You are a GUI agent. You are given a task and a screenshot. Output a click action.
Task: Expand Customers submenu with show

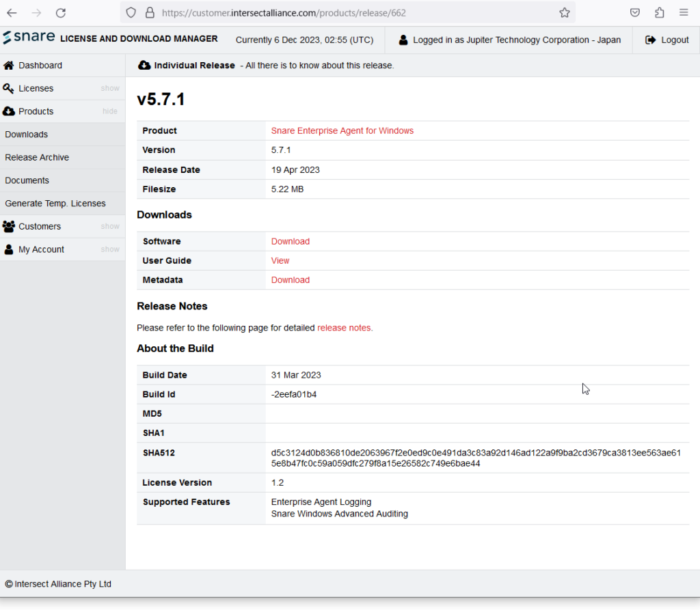point(110,226)
